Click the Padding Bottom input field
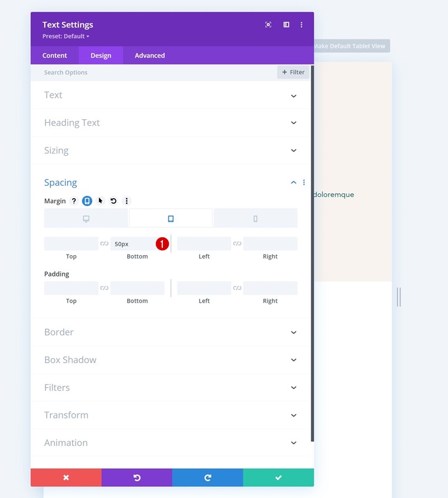The height and width of the screenshot is (498, 448). (x=137, y=288)
